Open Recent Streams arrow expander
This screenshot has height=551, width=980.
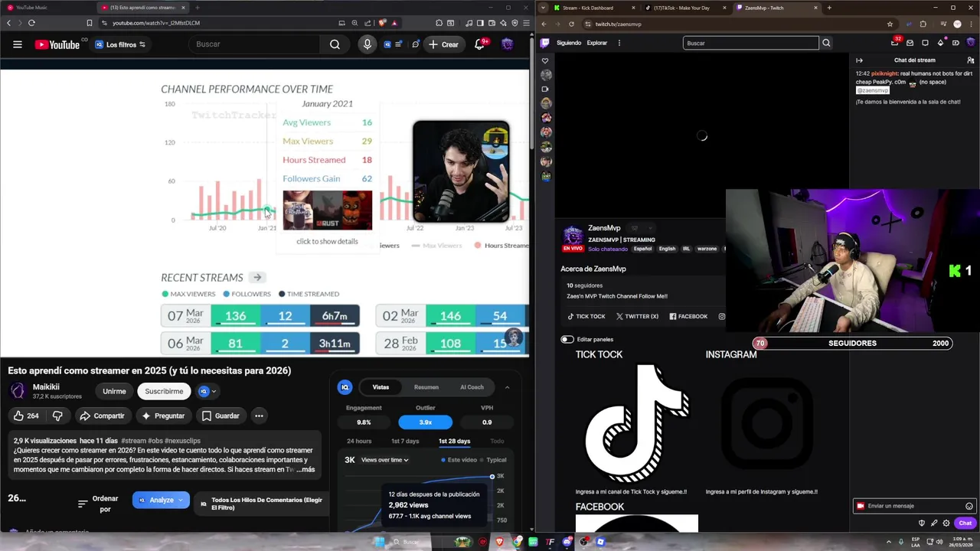pos(257,277)
